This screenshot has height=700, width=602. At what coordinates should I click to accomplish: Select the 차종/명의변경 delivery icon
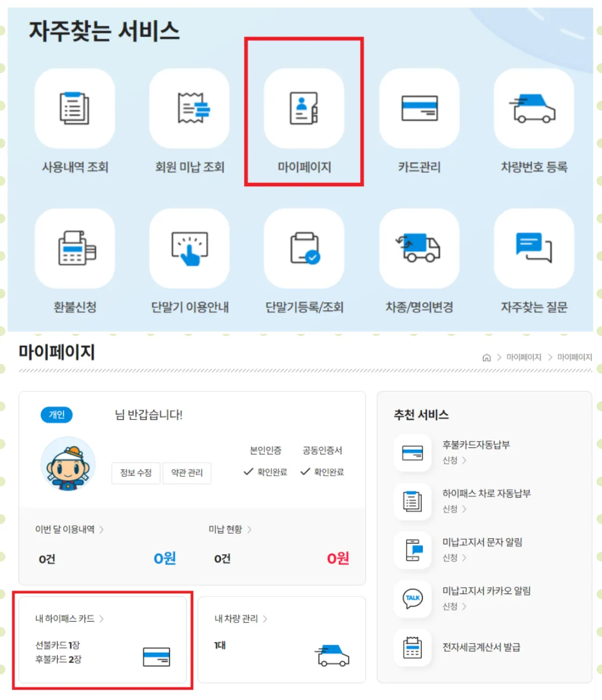tap(419, 249)
